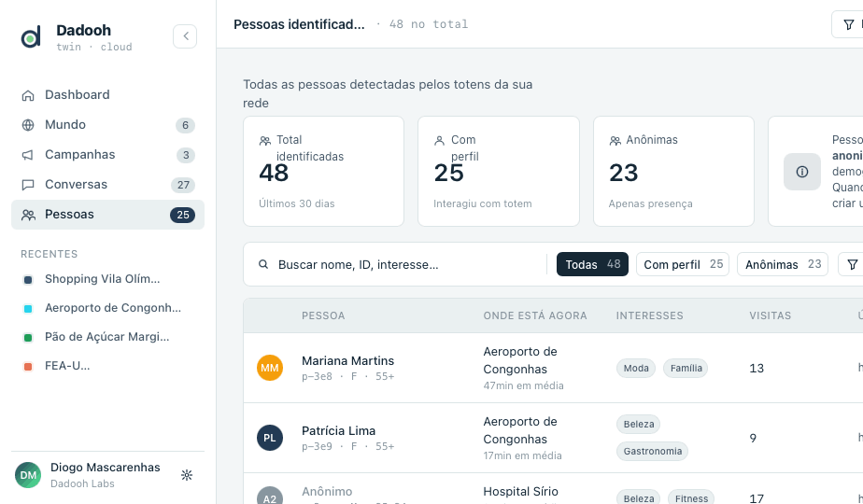
Task: Toggle theme with the sun icon
Action: pyautogui.click(x=187, y=475)
